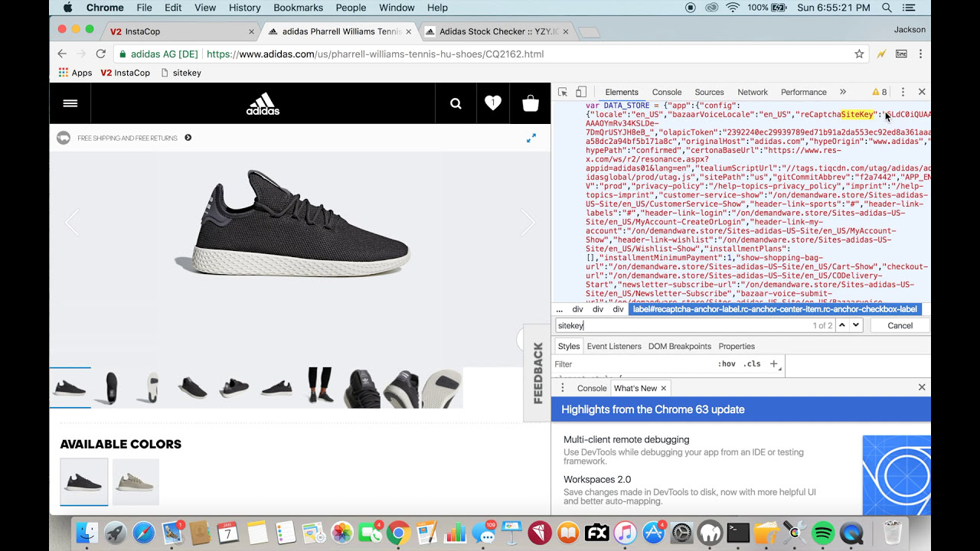Viewport: 980px width, 551px height.
Task: Click the adidas logo
Action: 263,104
